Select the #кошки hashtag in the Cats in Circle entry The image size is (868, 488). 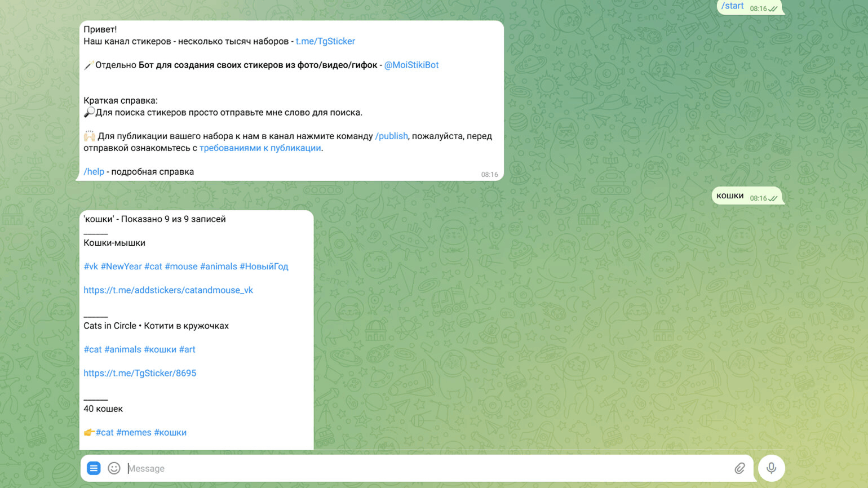pyautogui.click(x=160, y=349)
